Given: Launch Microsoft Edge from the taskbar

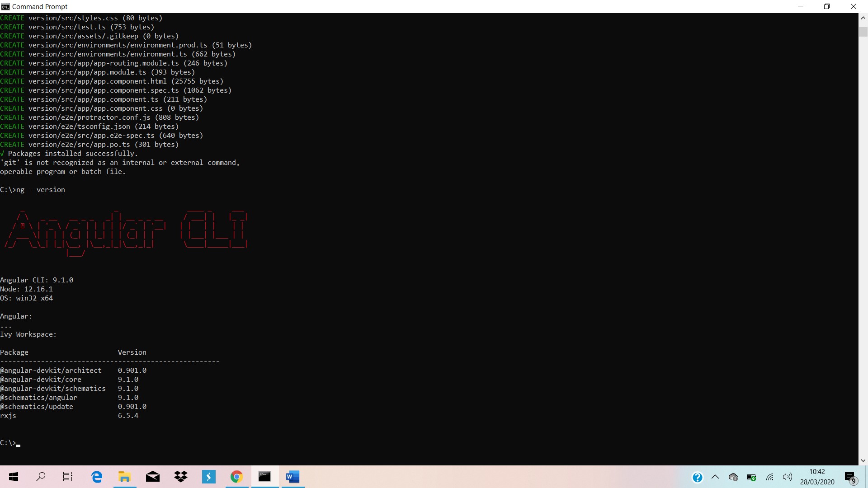Looking at the screenshot, I should (x=97, y=477).
